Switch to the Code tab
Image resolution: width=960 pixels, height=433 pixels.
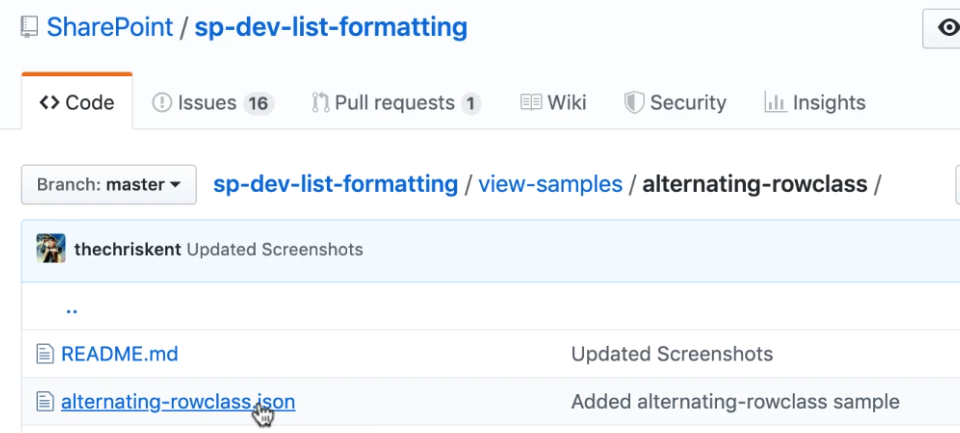(77, 102)
